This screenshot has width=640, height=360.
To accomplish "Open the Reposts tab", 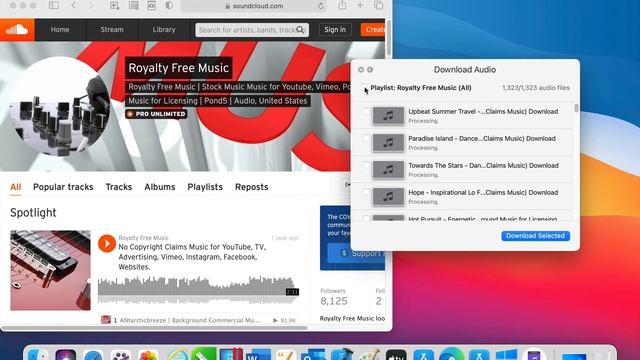I will [x=251, y=187].
